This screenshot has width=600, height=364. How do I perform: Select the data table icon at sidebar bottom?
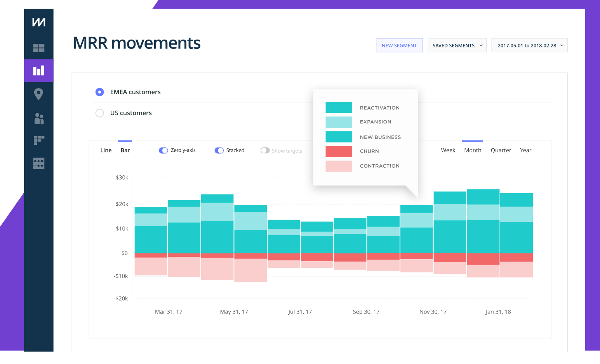pos(38,163)
